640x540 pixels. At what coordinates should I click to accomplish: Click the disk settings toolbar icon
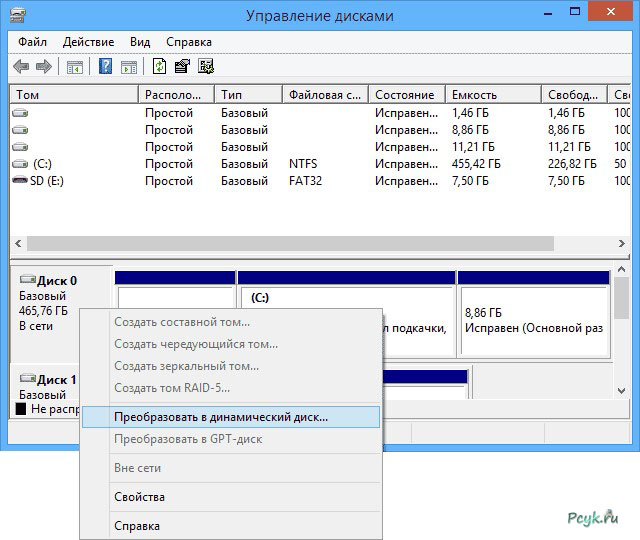point(206,66)
